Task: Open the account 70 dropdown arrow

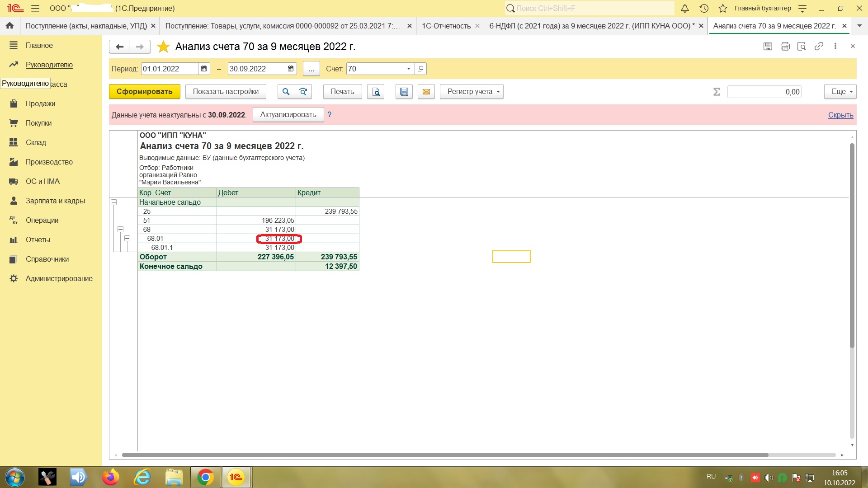Action: point(408,69)
